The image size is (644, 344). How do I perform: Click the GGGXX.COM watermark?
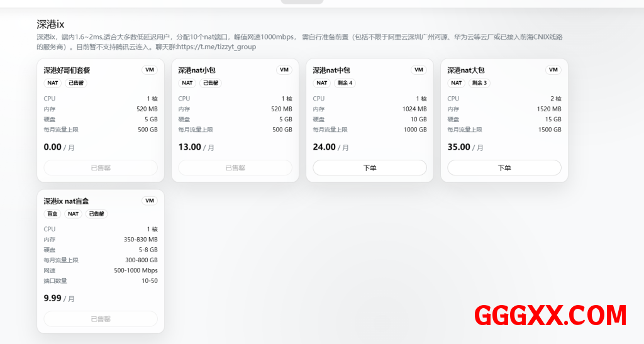[x=550, y=315]
